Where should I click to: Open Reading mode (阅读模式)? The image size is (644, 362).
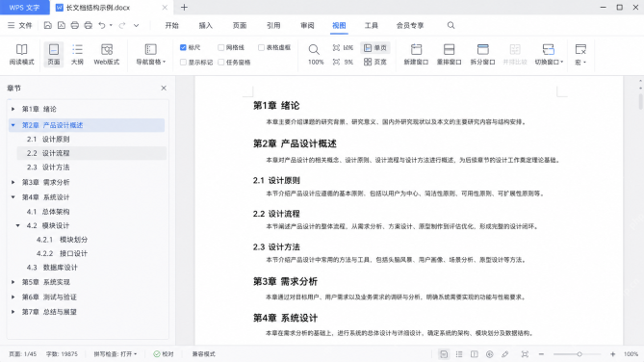[22, 54]
